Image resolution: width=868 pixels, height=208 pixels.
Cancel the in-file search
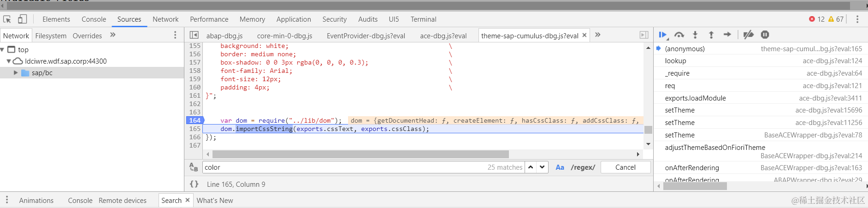(626, 167)
